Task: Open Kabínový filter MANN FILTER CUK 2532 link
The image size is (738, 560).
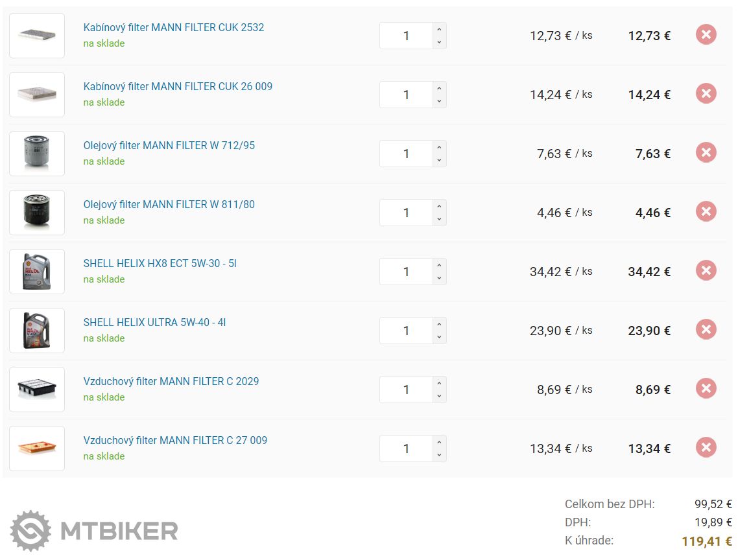Action: point(173,27)
